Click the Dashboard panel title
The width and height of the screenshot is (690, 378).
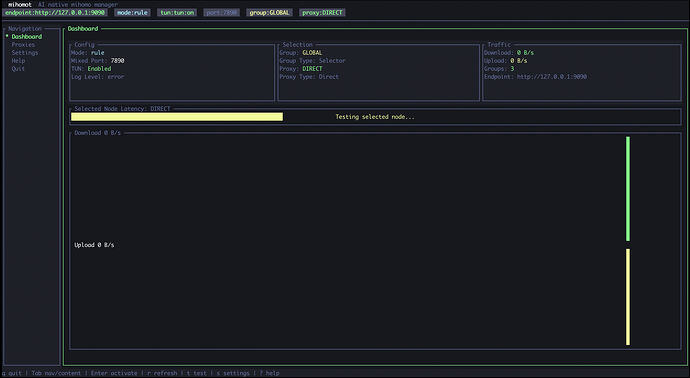[83, 29]
